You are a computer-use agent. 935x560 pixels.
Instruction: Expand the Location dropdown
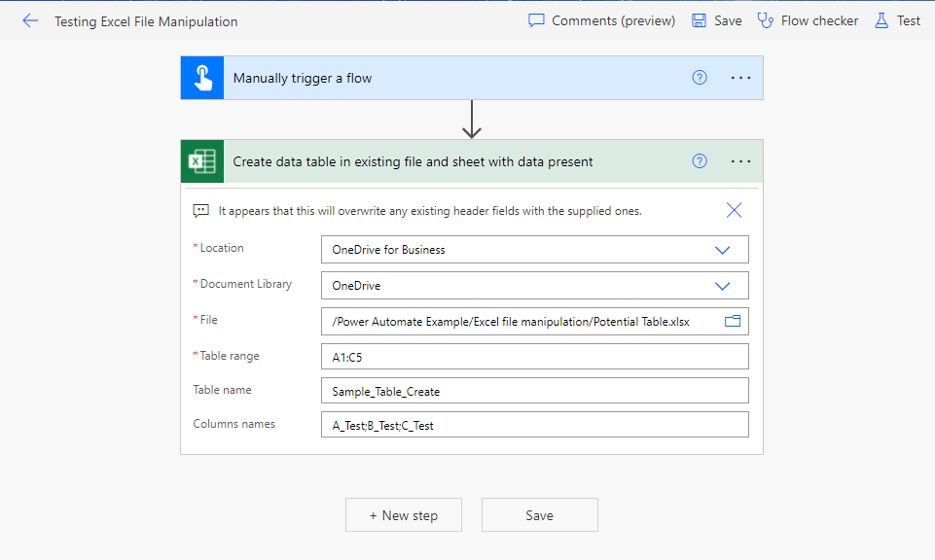722,250
